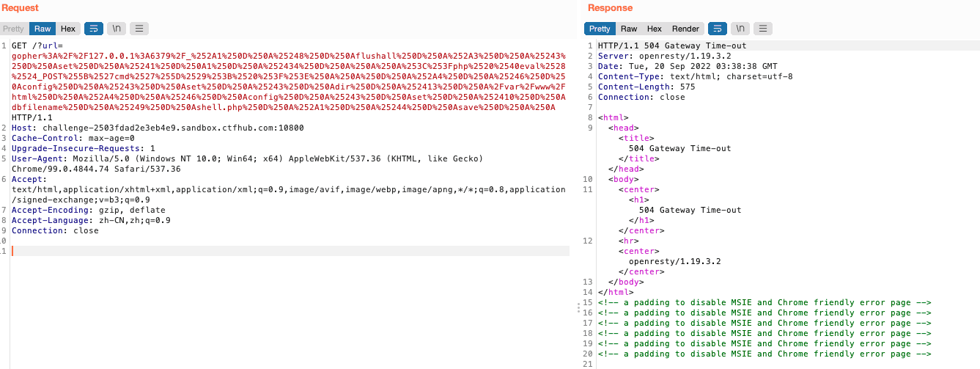The image size is (980, 369).
Task: Click the padding comment on response line 15
Action: (x=765, y=302)
